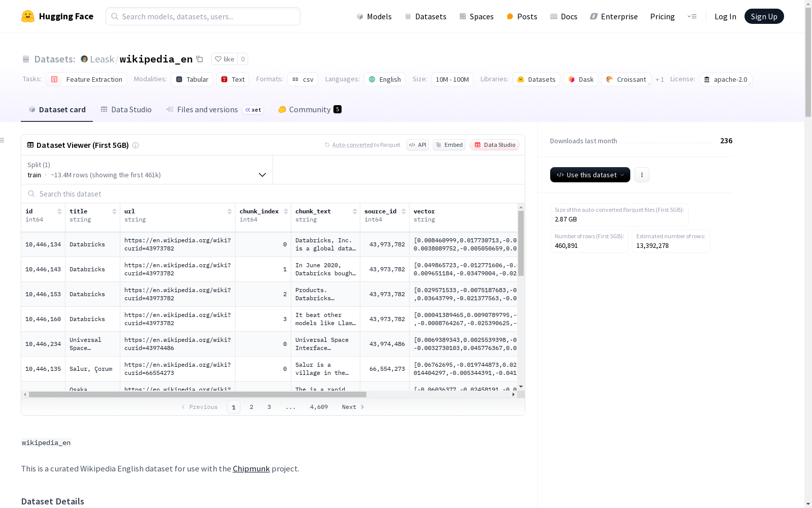The width and height of the screenshot is (812, 508).
Task: Select the Salur, Çorum title cell
Action: coord(92,369)
